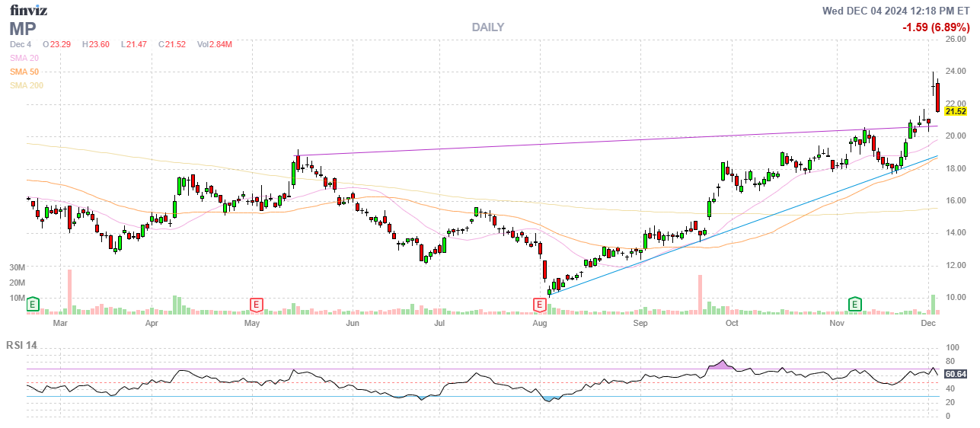Click the Vol 2.84M readout
The image size is (980, 428).
point(214,44)
